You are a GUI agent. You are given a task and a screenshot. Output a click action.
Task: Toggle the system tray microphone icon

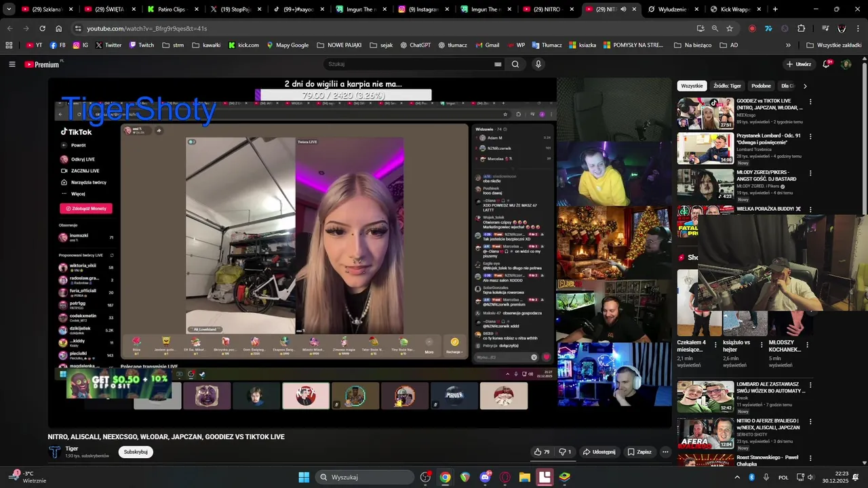pos(766,477)
